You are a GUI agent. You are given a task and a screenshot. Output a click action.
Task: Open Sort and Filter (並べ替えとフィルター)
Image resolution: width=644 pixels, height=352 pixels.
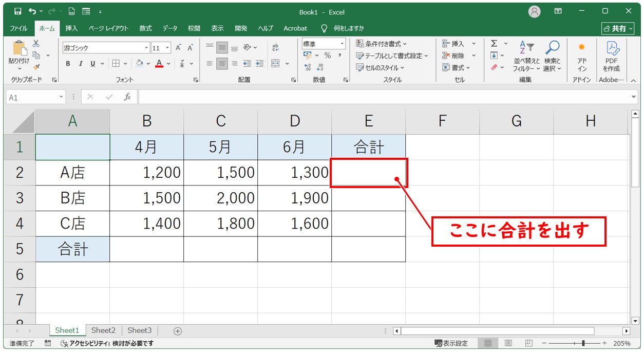pyautogui.click(x=527, y=56)
